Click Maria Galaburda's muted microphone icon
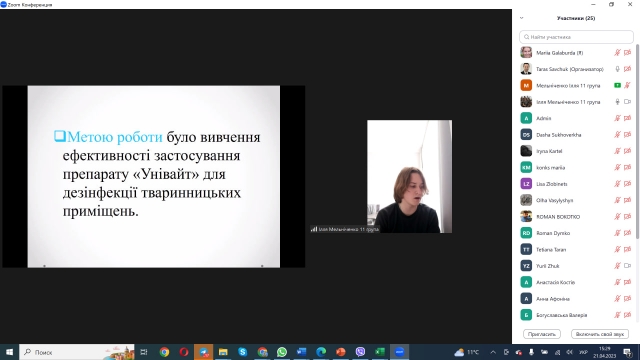The width and height of the screenshot is (640, 360). point(617,53)
